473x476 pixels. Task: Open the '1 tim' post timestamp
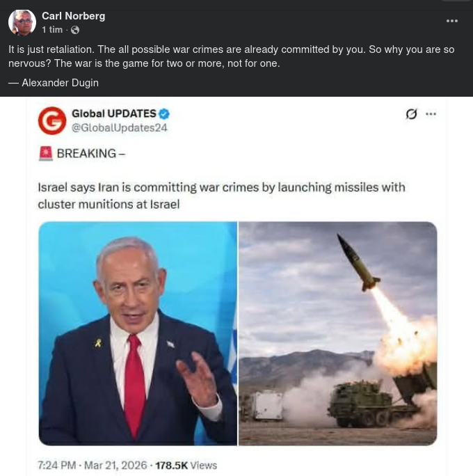52,30
